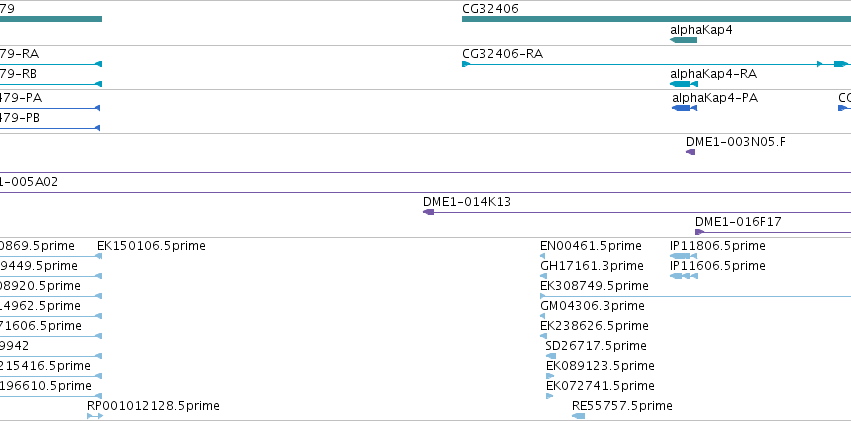
Task: Click the DME1-016F17 clone start marker
Action: (699, 232)
